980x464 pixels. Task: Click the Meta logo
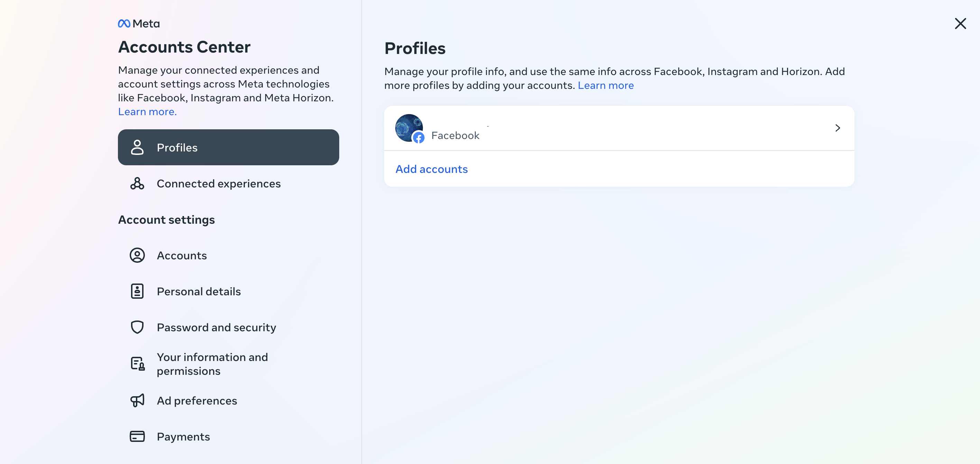click(138, 24)
